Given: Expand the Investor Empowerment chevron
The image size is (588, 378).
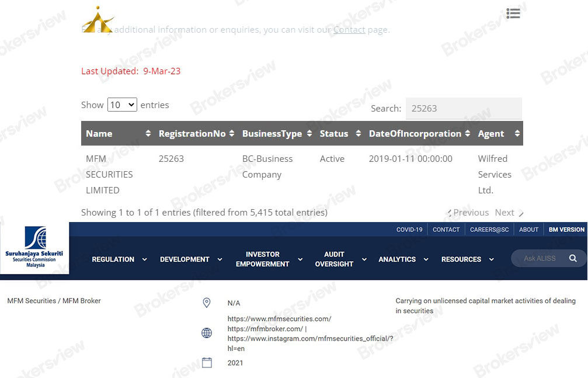Looking at the screenshot, I should click(300, 259).
